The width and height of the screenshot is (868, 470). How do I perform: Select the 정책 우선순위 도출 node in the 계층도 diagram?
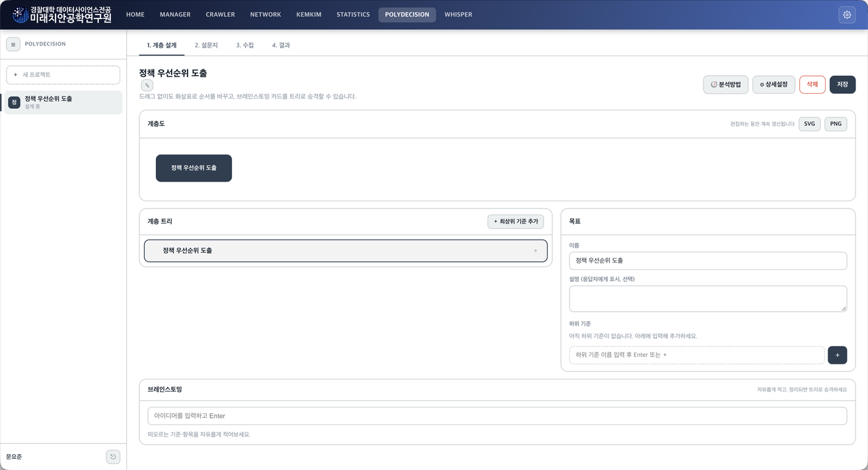click(194, 168)
